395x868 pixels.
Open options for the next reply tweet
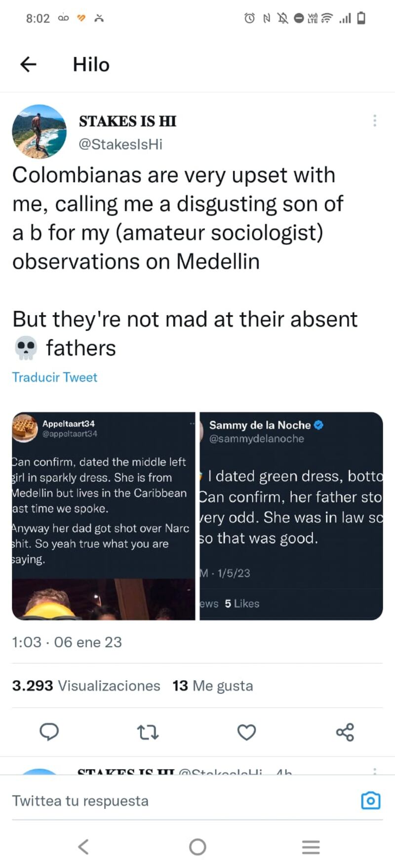pos(375,771)
